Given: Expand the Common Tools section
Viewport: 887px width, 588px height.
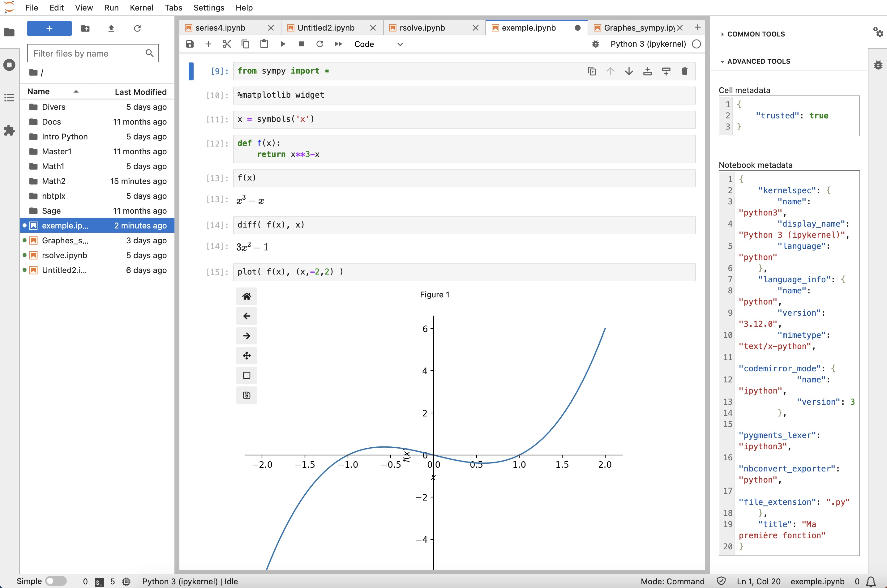Looking at the screenshot, I should [x=755, y=34].
